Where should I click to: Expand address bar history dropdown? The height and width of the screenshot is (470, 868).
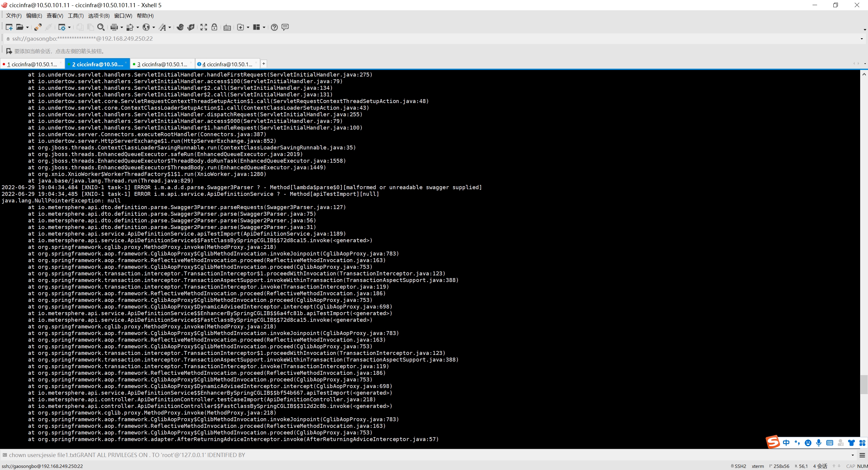(x=862, y=39)
